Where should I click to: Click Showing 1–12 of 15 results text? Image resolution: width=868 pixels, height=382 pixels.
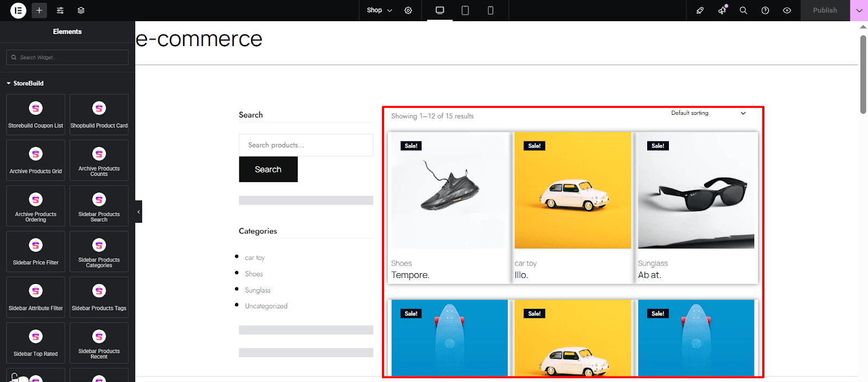click(x=432, y=116)
